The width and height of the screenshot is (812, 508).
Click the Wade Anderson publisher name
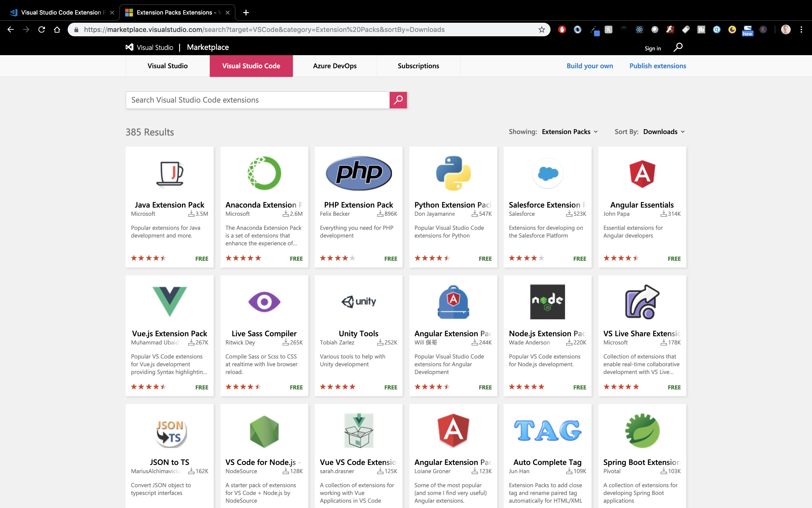pyautogui.click(x=529, y=342)
